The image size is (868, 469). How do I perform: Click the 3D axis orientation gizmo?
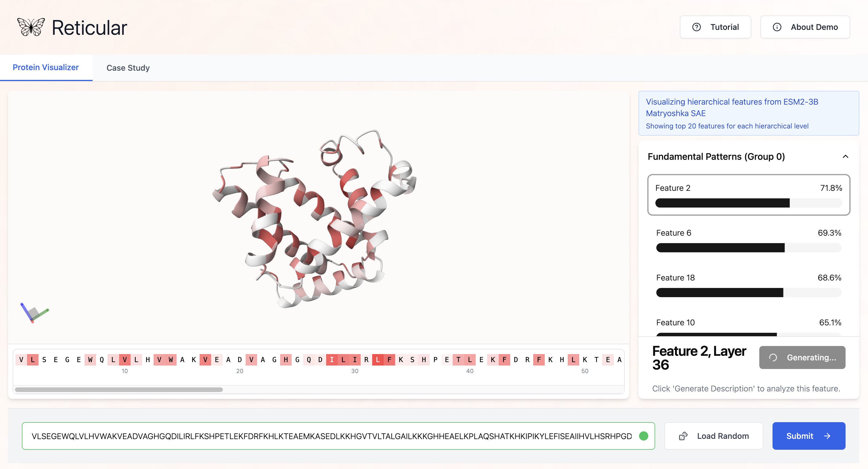35,313
